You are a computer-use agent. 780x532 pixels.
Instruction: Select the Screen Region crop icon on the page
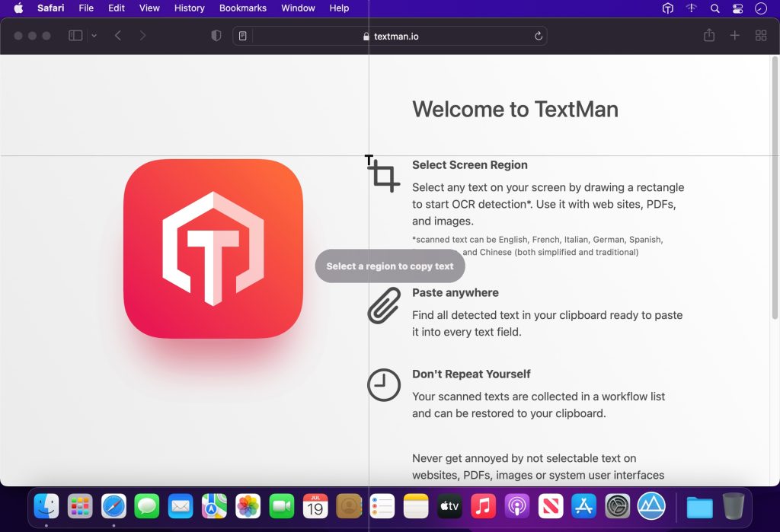point(384,176)
